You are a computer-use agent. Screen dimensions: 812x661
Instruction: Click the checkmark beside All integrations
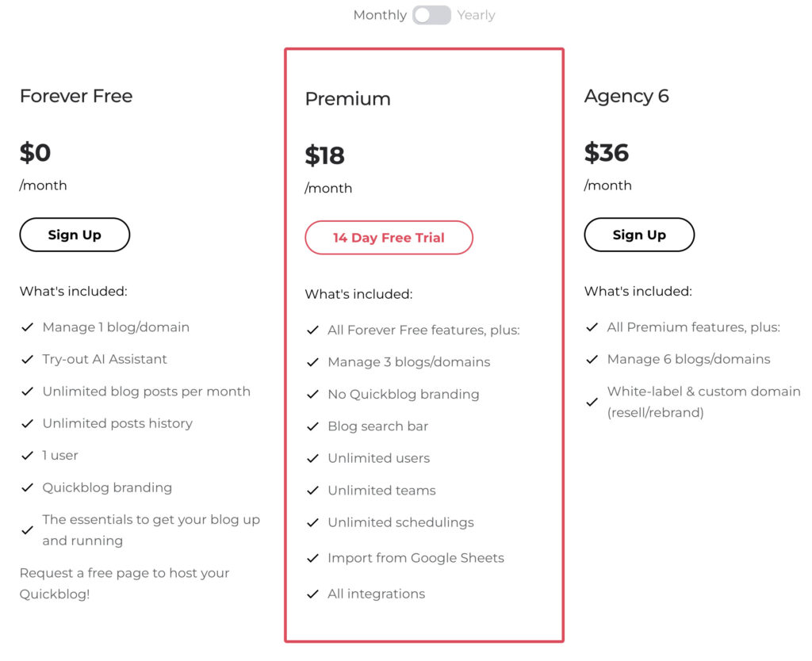(312, 594)
